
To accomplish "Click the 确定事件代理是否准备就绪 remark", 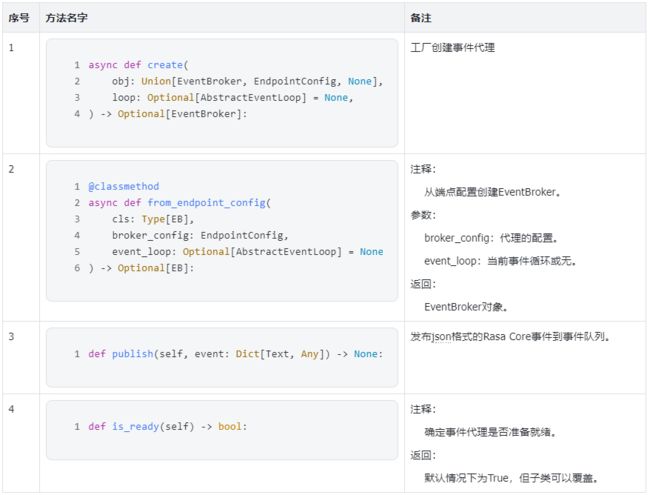I will 490,432.
